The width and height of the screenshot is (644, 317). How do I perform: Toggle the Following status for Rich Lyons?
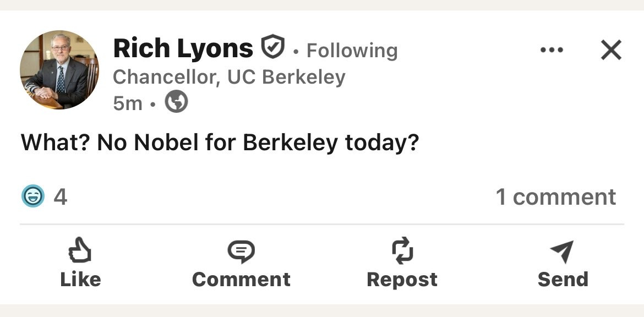tap(352, 51)
